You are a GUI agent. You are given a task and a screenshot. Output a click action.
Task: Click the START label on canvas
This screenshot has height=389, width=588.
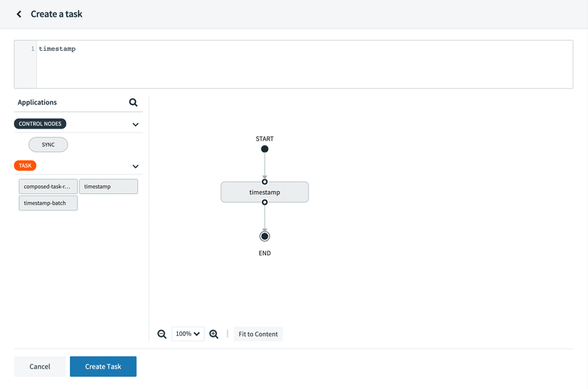(265, 139)
